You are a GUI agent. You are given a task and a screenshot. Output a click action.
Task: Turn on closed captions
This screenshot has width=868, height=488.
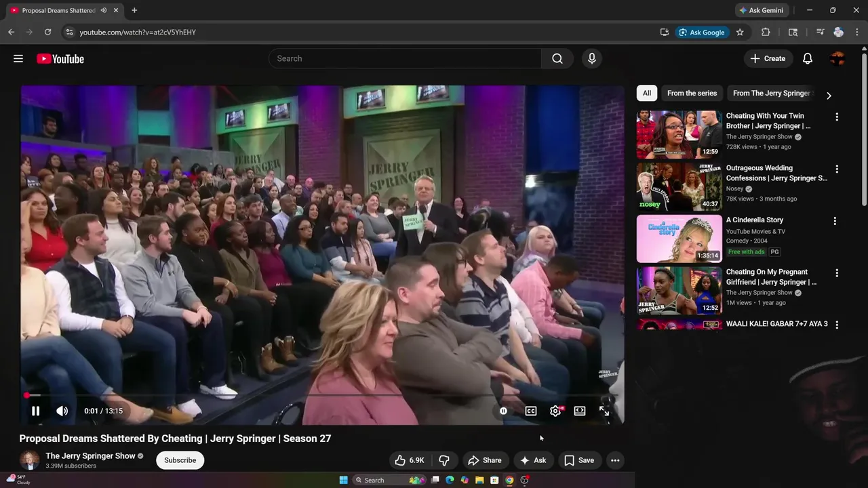click(x=531, y=411)
